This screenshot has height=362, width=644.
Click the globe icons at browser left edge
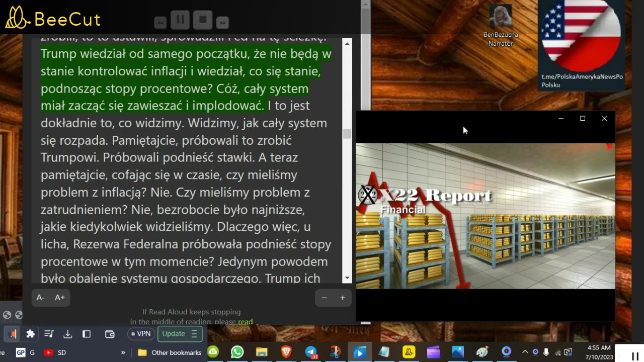[12, 315]
